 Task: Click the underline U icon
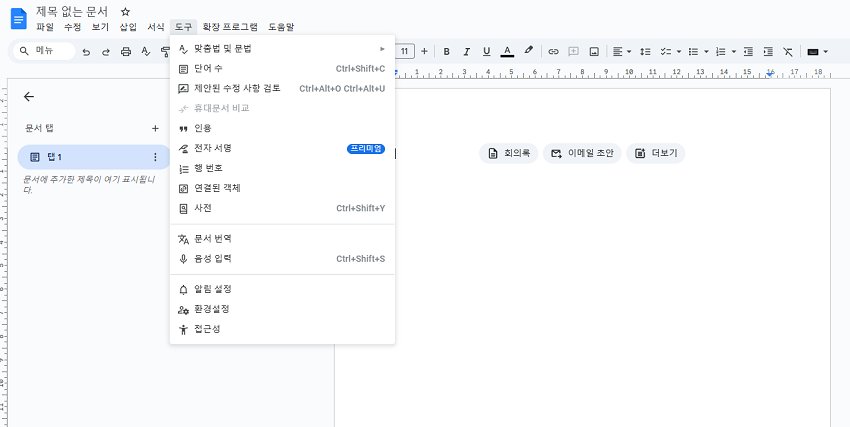[486, 51]
